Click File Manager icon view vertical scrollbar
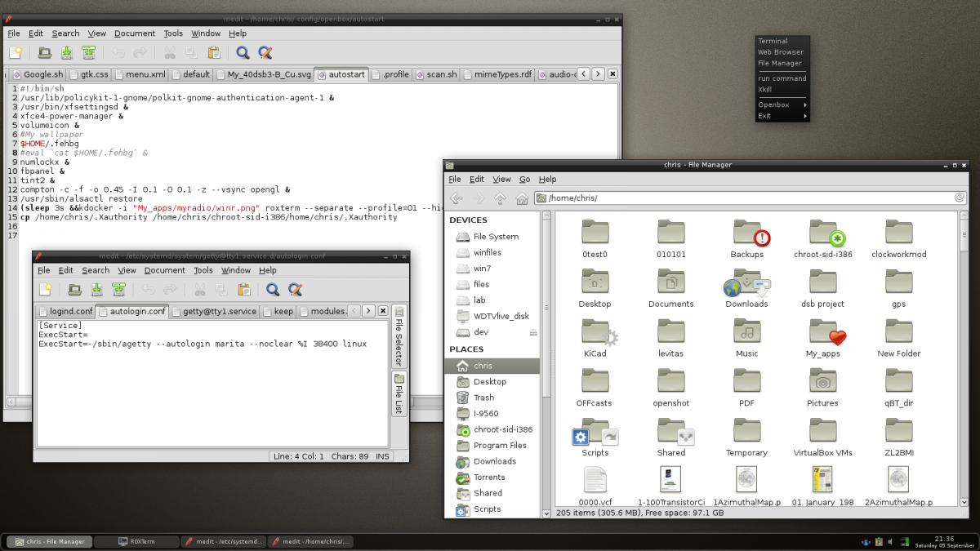The height and width of the screenshot is (551, 980). click(x=964, y=358)
